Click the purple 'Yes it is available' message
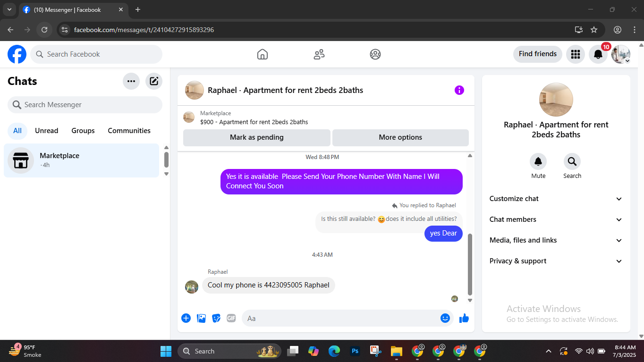Screen dimensions: 644x362 341,181
